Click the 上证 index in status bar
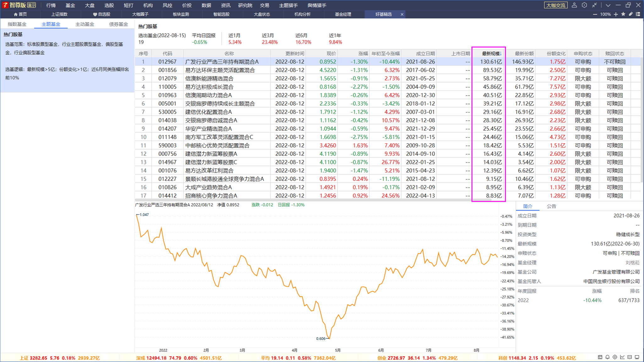This screenshot has height=362, width=644. [60, 358]
